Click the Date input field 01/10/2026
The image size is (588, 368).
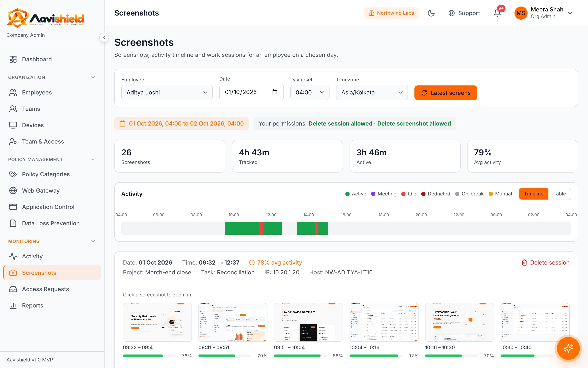pos(251,92)
